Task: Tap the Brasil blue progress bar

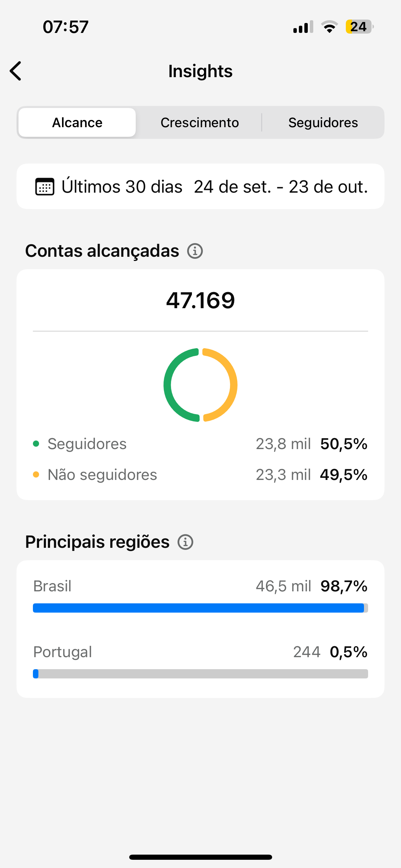Action: click(199, 608)
